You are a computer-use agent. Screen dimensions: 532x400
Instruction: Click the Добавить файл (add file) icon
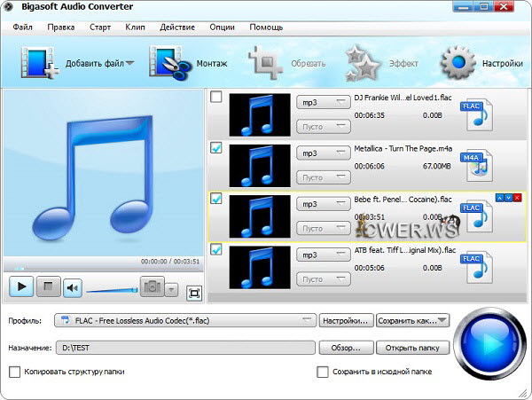[x=37, y=63]
